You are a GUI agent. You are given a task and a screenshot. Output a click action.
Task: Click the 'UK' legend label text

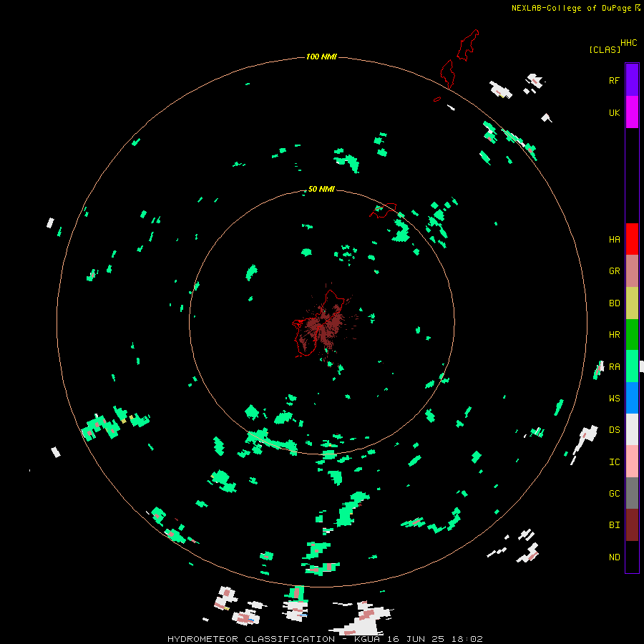pyautogui.click(x=614, y=113)
